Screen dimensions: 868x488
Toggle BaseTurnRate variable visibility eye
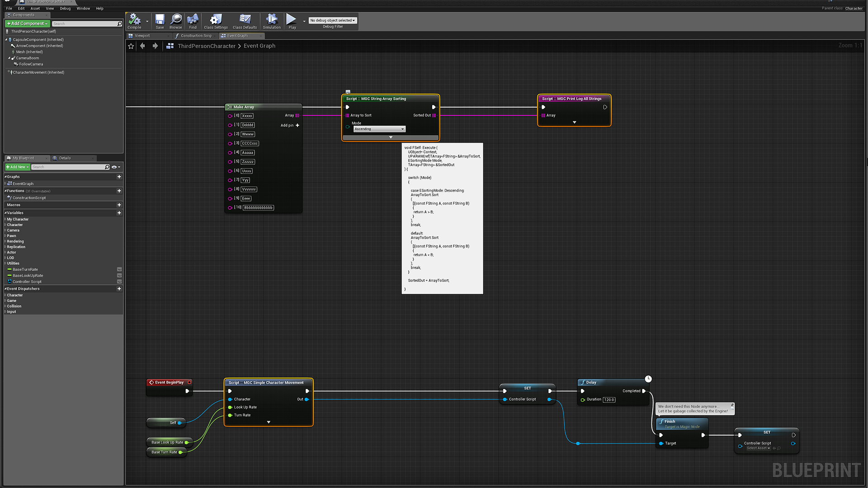point(119,269)
